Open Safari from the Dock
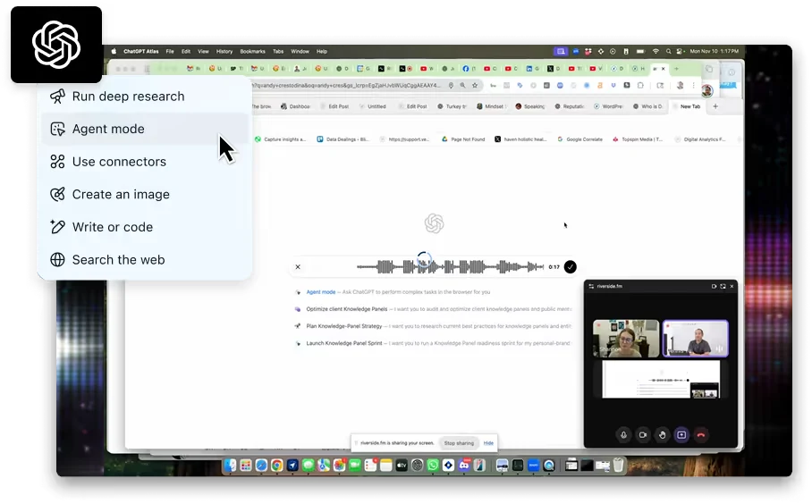This screenshot has height=504, width=812. (x=261, y=466)
